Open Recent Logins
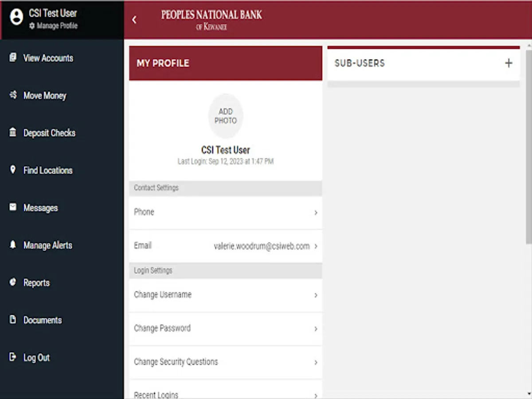This screenshot has height=399, width=532. click(x=225, y=394)
